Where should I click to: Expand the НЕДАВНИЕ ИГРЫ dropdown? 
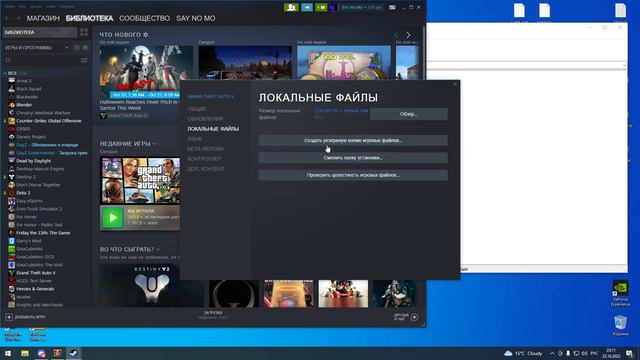click(155, 144)
